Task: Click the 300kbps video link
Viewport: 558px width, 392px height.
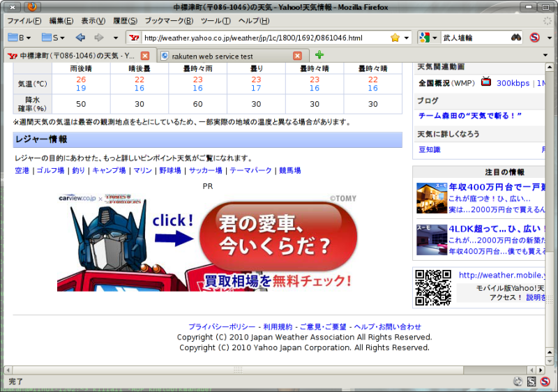Action: (513, 83)
